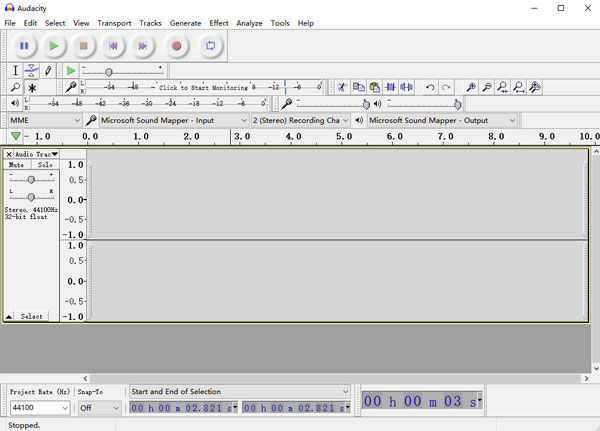The height and width of the screenshot is (431, 600).
Task: Open the Generate menu
Action: (185, 23)
